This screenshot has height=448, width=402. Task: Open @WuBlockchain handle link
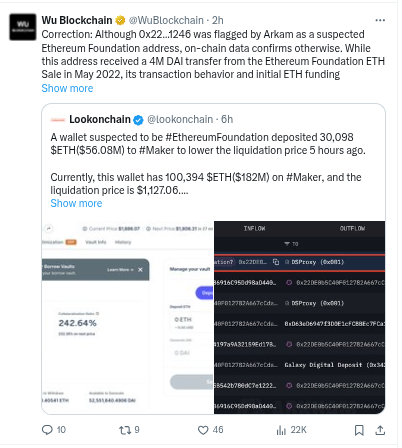[166, 21]
